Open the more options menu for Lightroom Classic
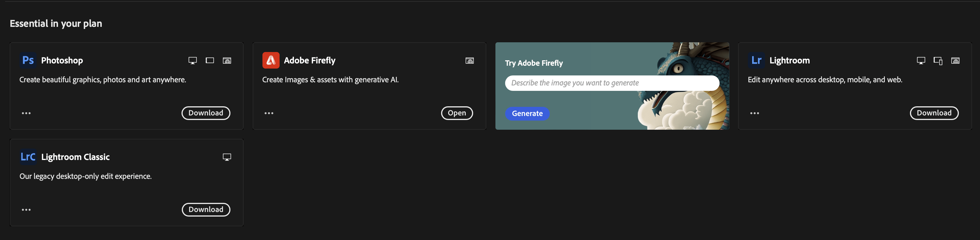Screen dimensions: 980x240 [x=26, y=210]
